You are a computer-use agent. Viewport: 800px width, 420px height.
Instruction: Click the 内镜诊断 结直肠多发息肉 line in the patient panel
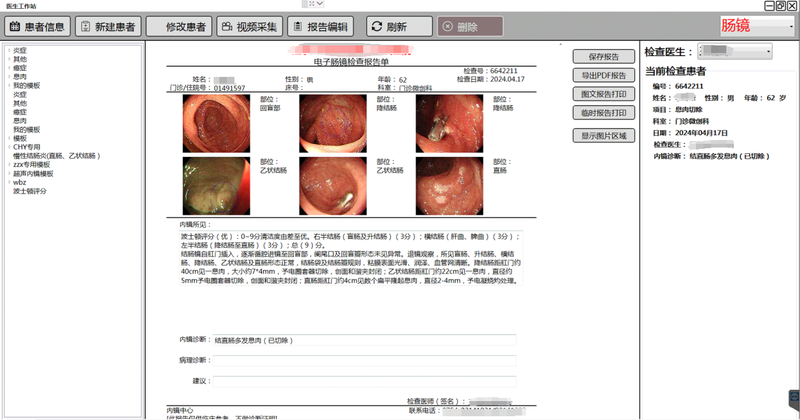pyautogui.click(x=711, y=156)
